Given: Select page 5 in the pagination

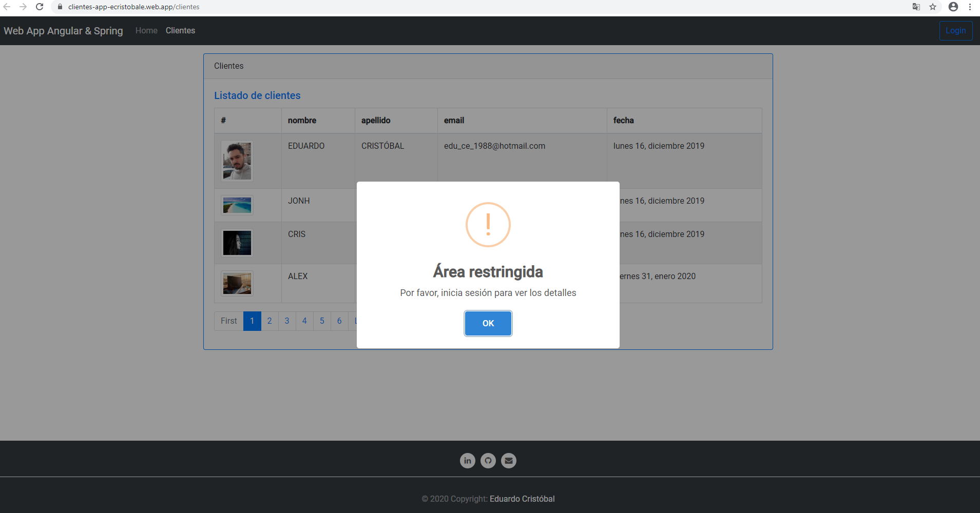Looking at the screenshot, I should point(322,321).
